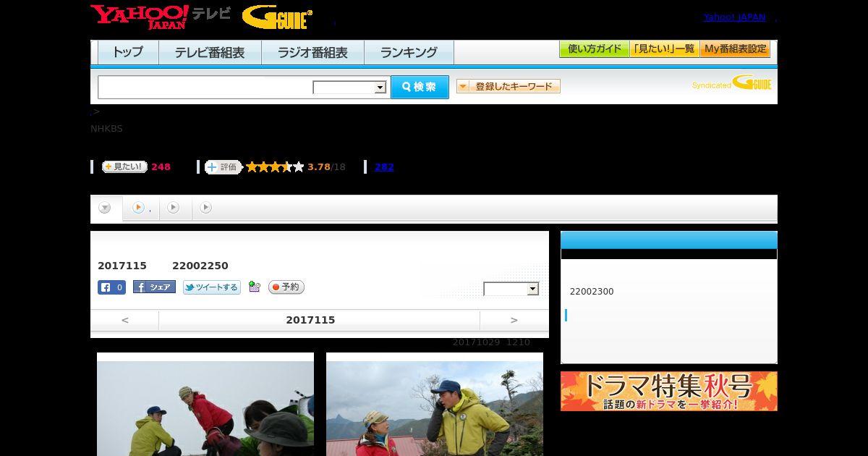Click the Facebook like count button
Image resolution: width=868 pixels, height=456 pixels.
point(111,287)
